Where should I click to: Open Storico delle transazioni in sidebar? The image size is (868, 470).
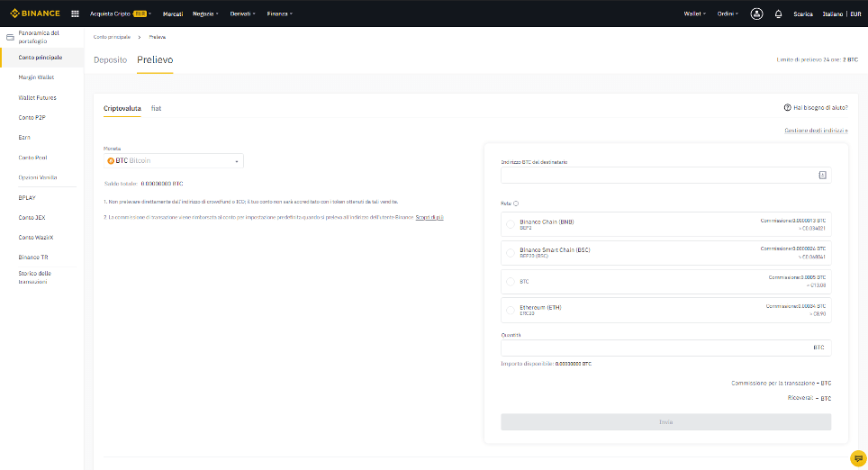[35, 277]
